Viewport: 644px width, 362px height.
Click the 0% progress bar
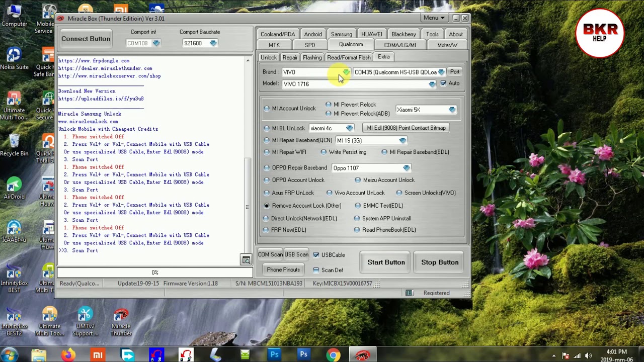[155, 273]
